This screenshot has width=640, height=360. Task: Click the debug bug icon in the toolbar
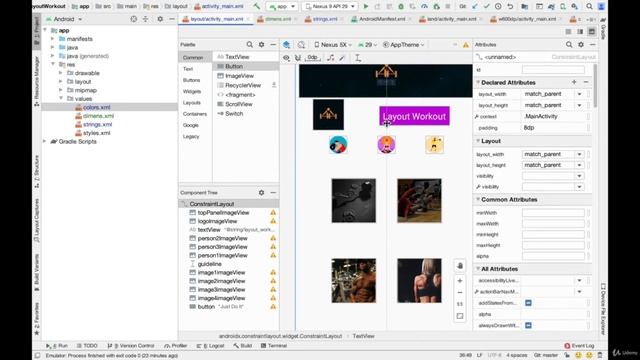click(x=401, y=7)
